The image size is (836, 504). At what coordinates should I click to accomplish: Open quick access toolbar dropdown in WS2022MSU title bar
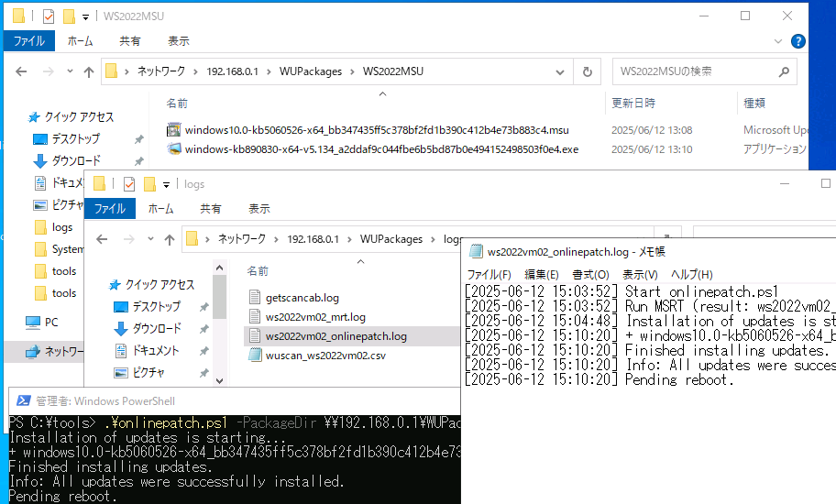pos(85,17)
